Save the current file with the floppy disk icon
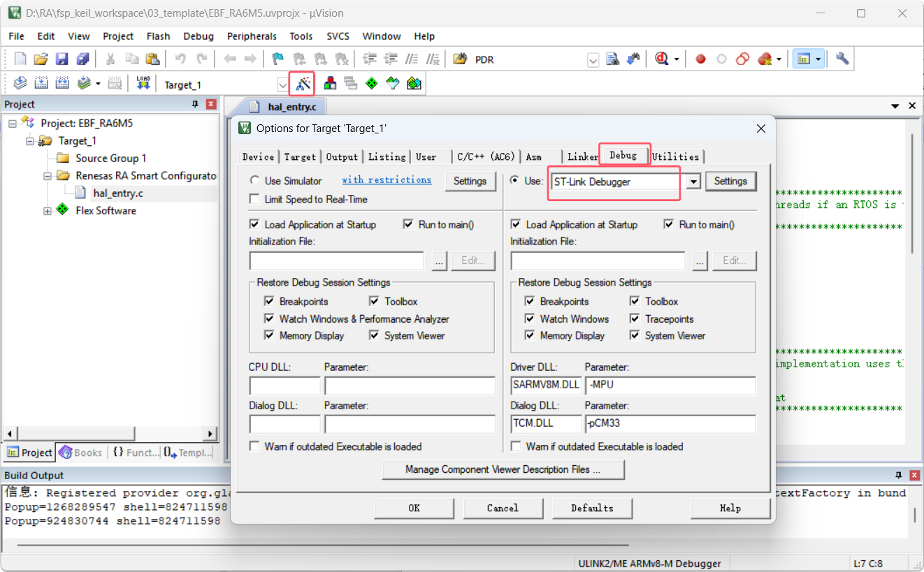 coord(62,59)
